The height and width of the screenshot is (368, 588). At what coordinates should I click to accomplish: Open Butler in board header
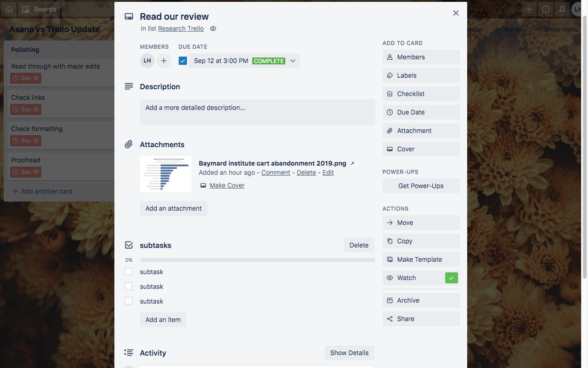click(x=508, y=29)
